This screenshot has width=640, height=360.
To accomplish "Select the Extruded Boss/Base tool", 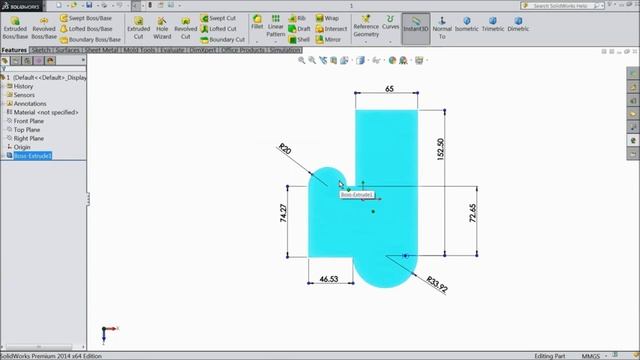I will coord(15,28).
